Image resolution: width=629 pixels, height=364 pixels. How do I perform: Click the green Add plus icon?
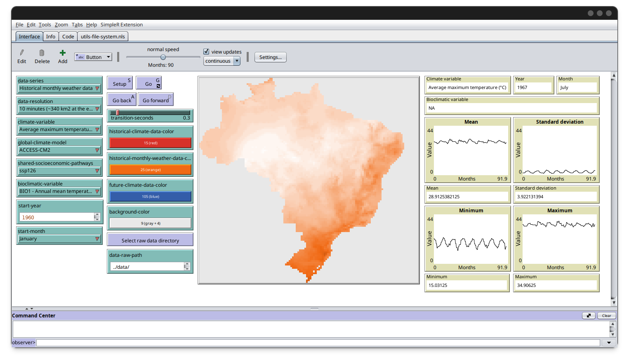pyautogui.click(x=63, y=53)
